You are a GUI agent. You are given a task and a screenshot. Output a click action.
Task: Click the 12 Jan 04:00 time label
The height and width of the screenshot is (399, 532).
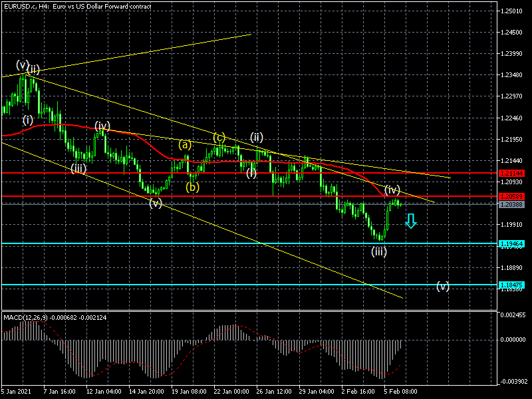coord(104,391)
